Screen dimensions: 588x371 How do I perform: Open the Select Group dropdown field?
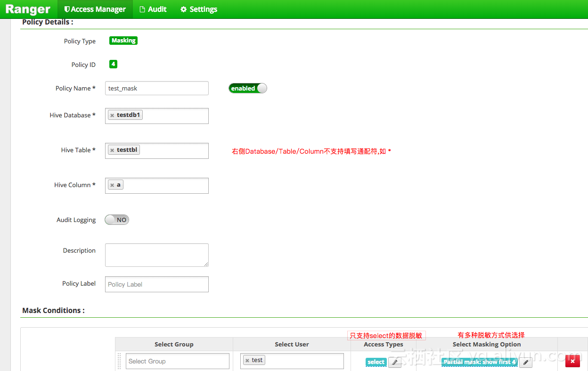pyautogui.click(x=177, y=361)
